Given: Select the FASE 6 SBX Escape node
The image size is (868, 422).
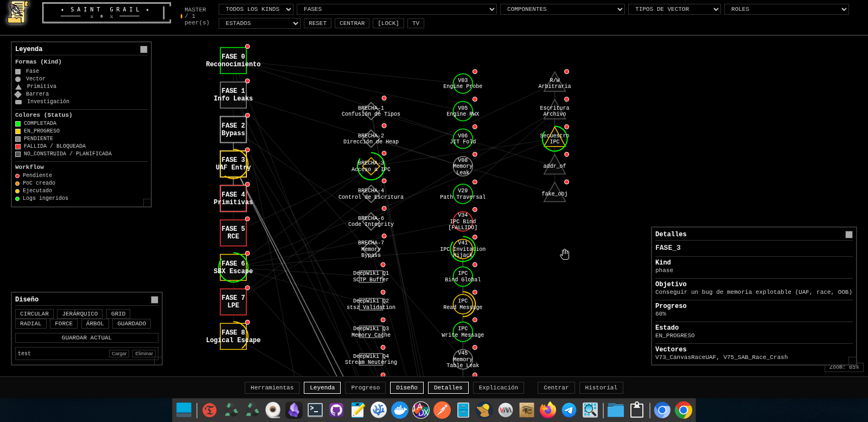Looking at the screenshot, I should point(233,267).
